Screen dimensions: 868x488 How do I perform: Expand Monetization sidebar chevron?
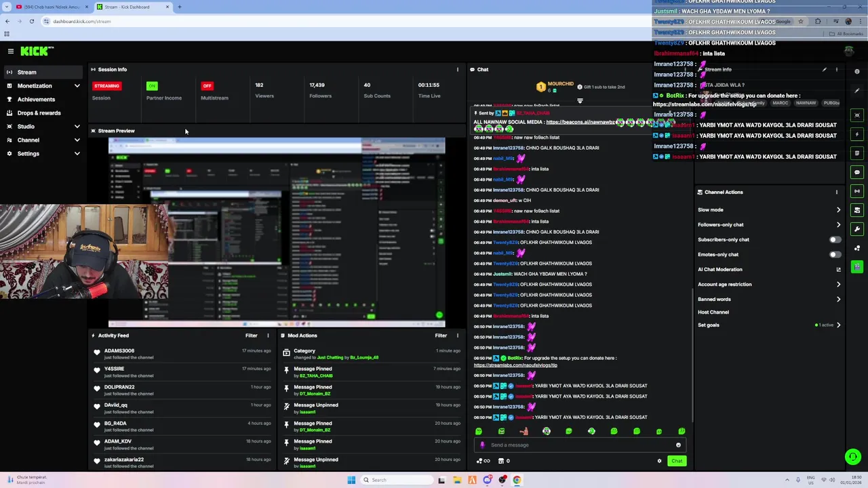pos(77,86)
